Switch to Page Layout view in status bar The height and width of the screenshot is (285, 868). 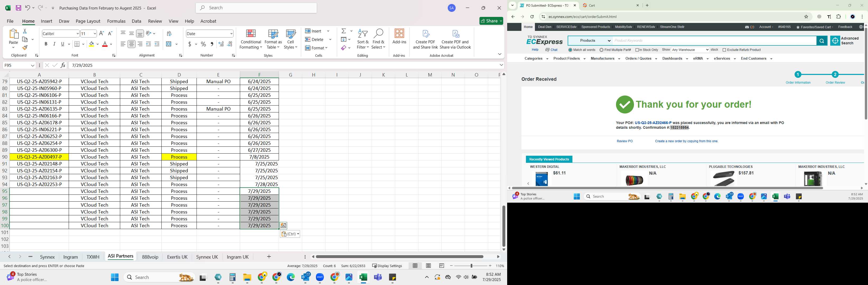[x=428, y=266]
